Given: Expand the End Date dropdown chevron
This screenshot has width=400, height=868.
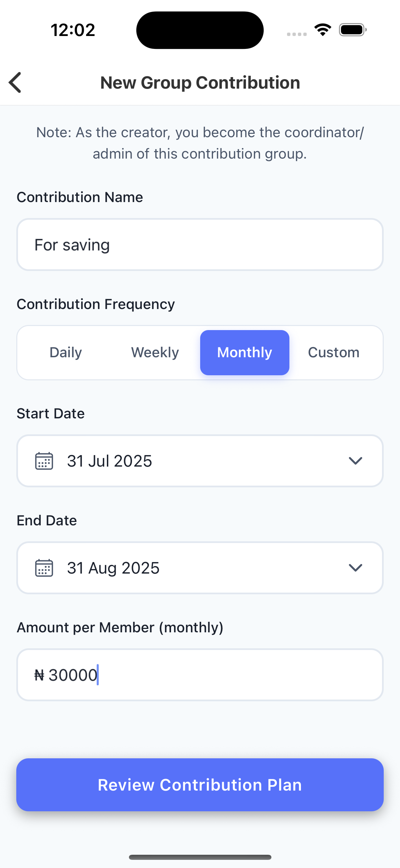Looking at the screenshot, I should [355, 568].
